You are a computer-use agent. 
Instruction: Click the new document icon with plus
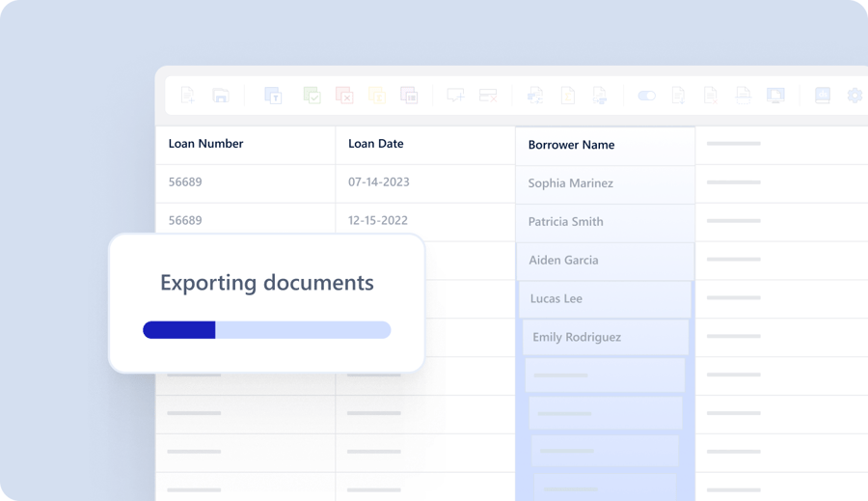[x=188, y=96]
